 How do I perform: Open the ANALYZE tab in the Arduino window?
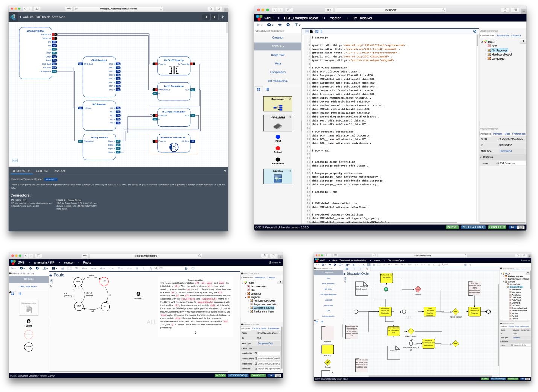60,171
